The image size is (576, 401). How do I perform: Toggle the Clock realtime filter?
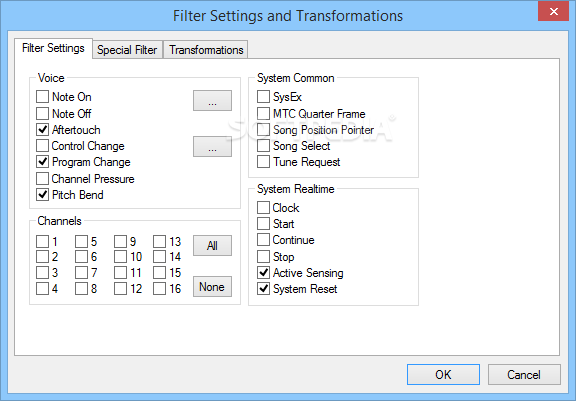click(x=263, y=207)
